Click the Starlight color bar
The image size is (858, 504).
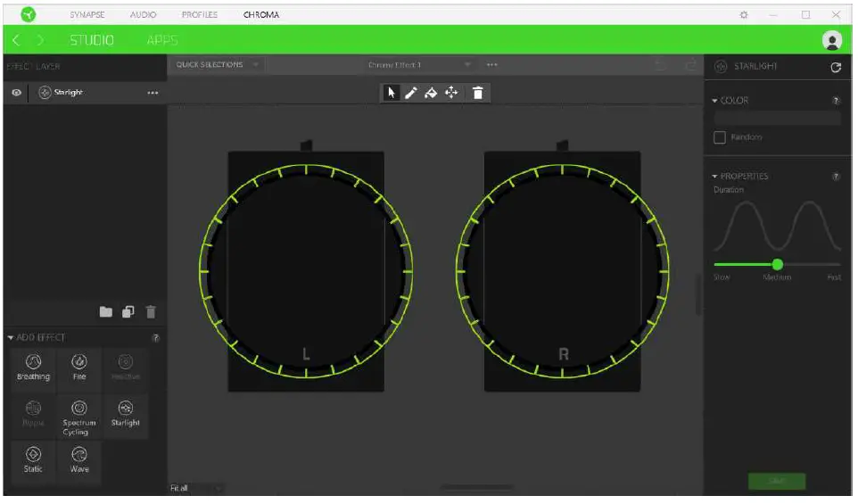pyautogui.click(x=777, y=118)
